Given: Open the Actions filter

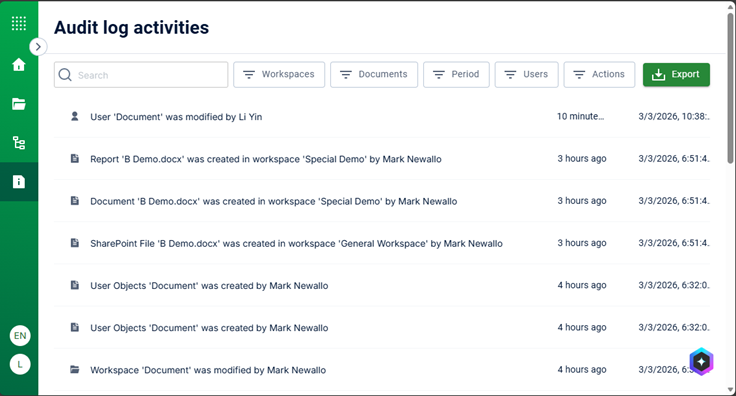Looking at the screenshot, I should tap(599, 75).
